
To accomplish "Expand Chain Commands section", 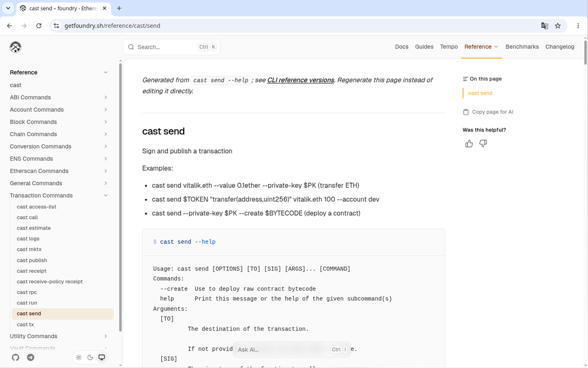I will click(x=106, y=134).
